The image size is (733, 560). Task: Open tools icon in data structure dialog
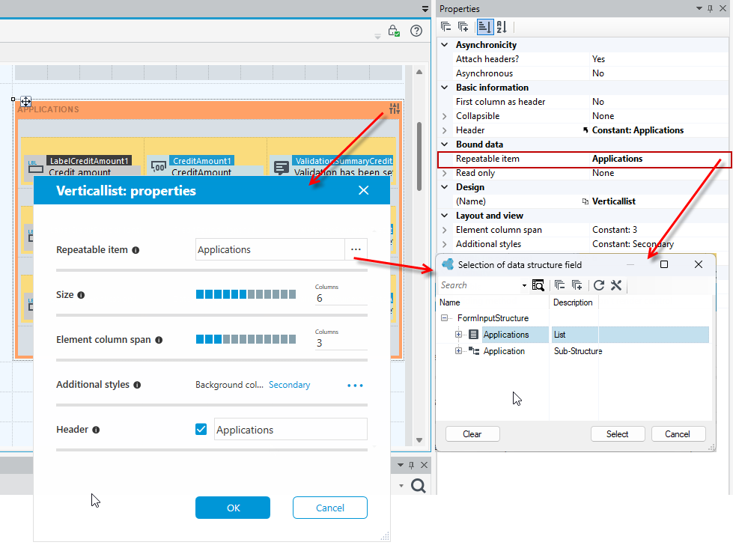pos(616,285)
